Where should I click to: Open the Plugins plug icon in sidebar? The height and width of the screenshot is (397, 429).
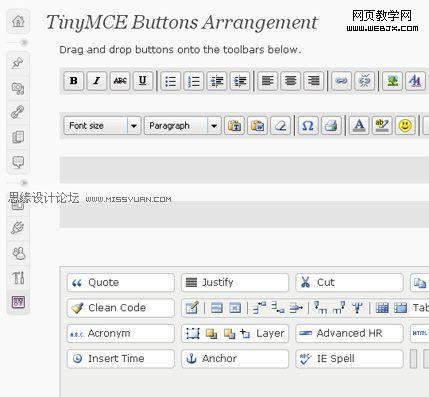[18, 228]
